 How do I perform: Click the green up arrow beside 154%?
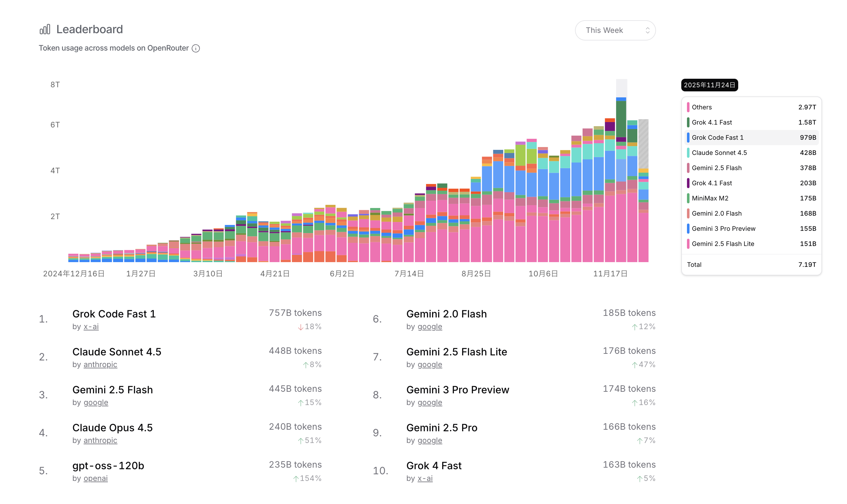296,479
